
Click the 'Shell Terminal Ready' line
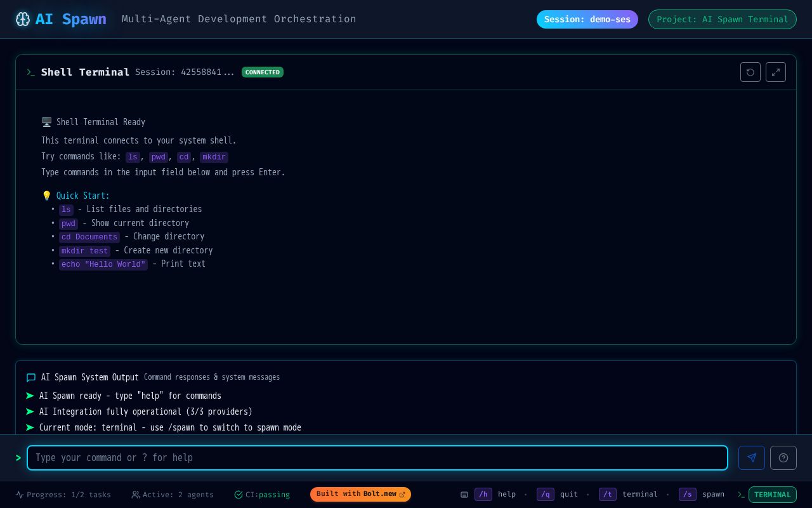101,122
